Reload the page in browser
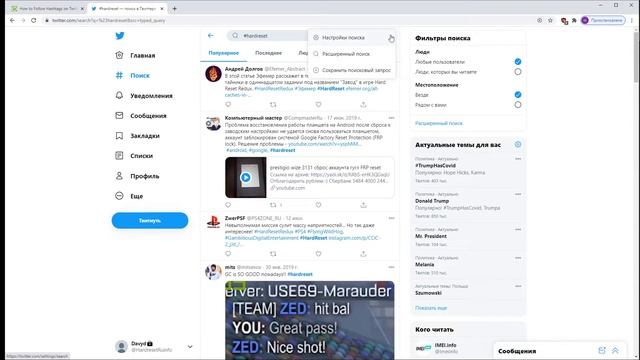 coord(33,20)
